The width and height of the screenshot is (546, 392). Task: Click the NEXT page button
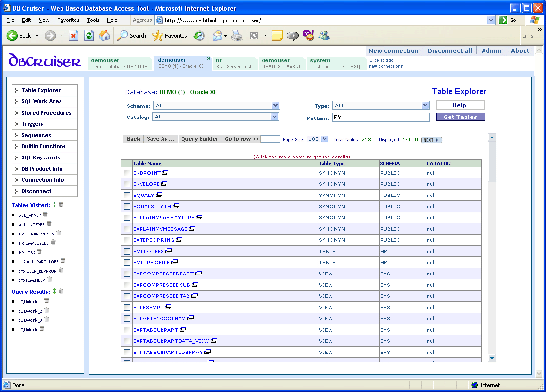click(x=431, y=140)
